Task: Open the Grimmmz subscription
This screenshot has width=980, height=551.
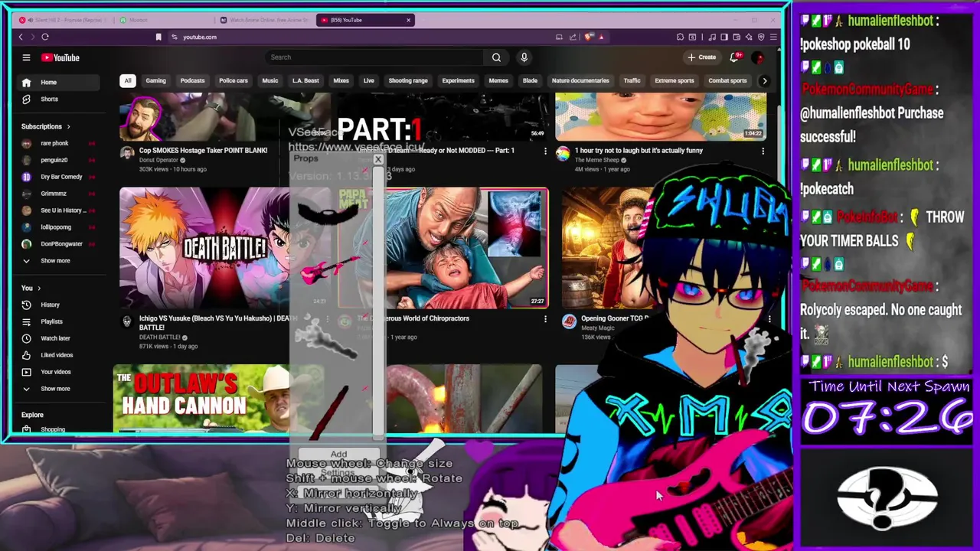Action: coord(54,194)
